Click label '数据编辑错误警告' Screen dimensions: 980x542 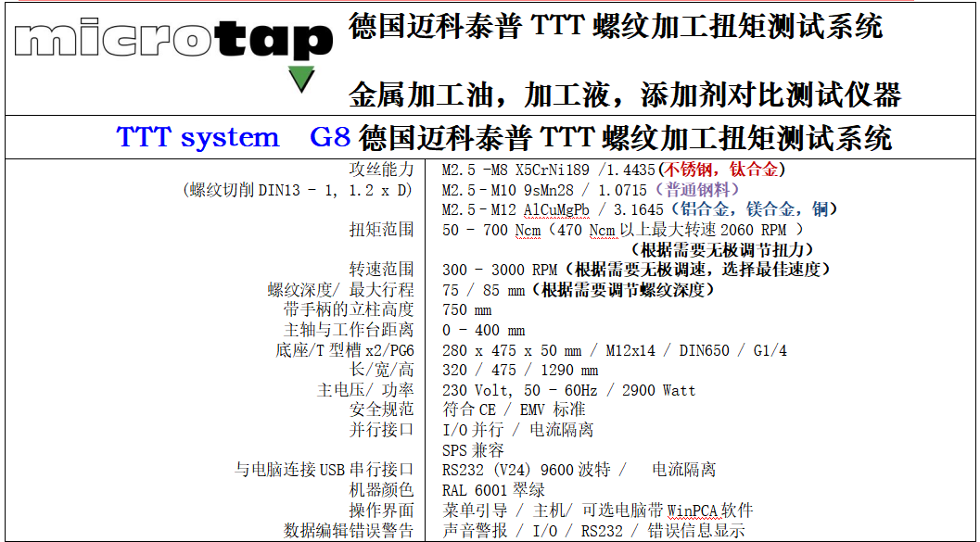(x=349, y=530)
